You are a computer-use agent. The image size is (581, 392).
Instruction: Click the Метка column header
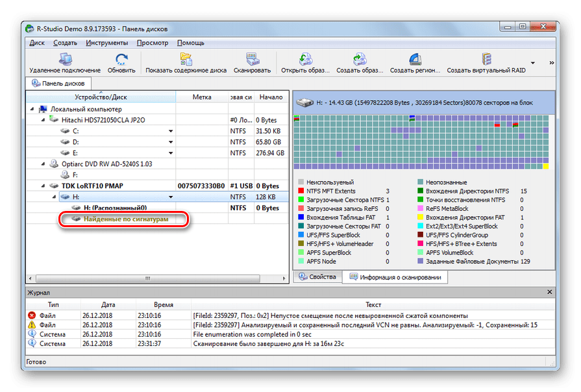coord(202,97)
